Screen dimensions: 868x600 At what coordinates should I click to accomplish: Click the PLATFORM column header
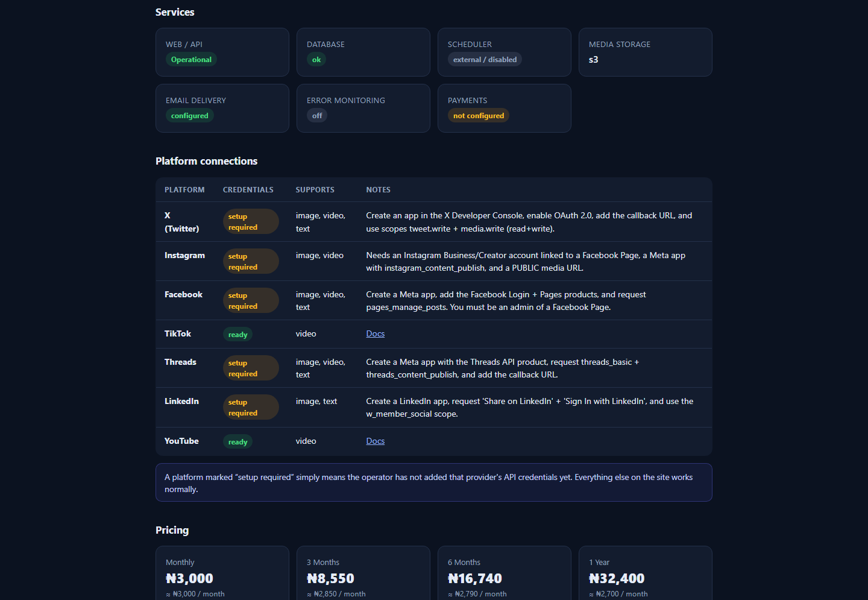[184, 189]
